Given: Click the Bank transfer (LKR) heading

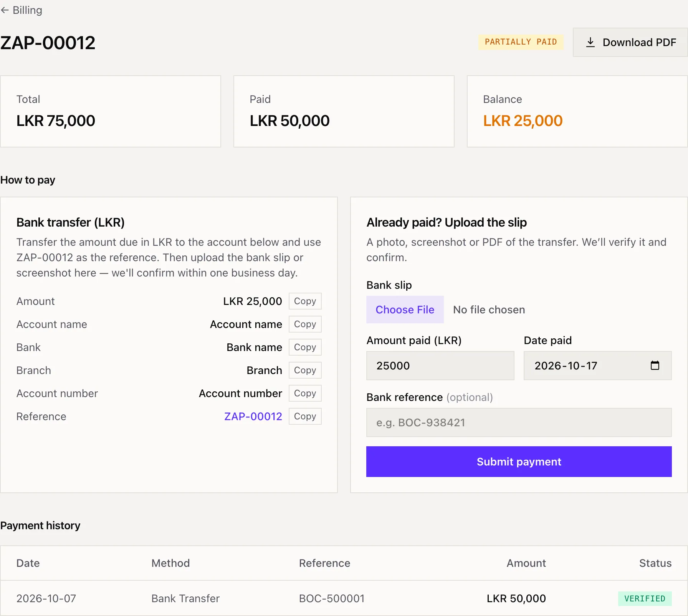Looking at the screenshot, I should (70, 222).
